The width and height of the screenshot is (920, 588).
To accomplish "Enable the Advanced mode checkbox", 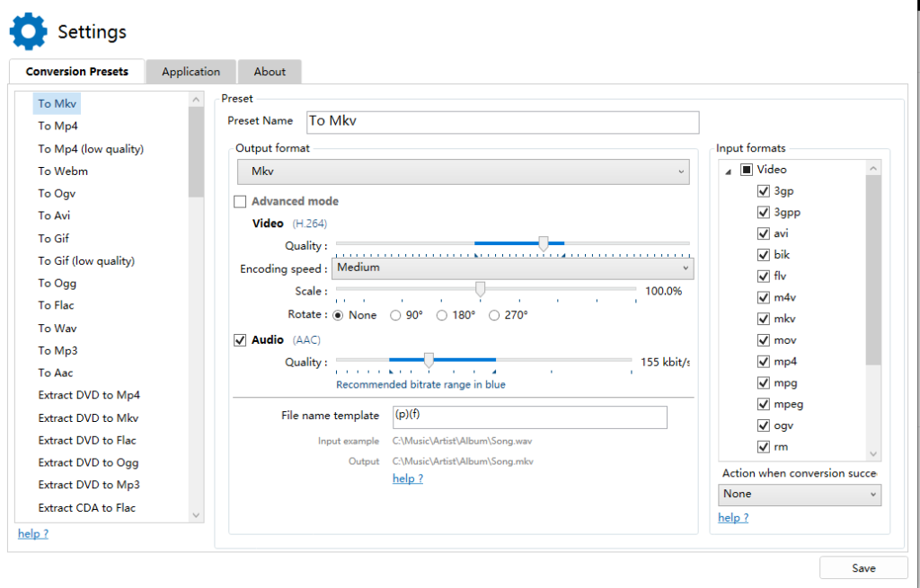I will tap(240, 202).
